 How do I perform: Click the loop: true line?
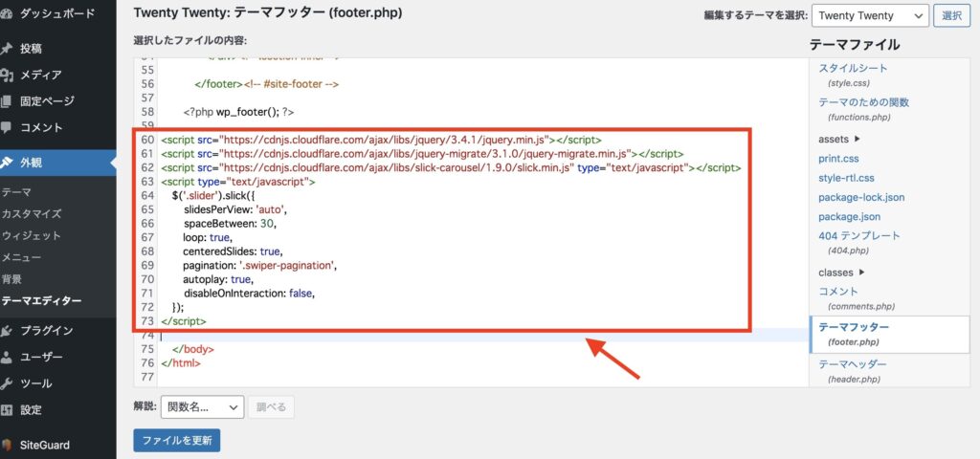[x=208, y=237]
